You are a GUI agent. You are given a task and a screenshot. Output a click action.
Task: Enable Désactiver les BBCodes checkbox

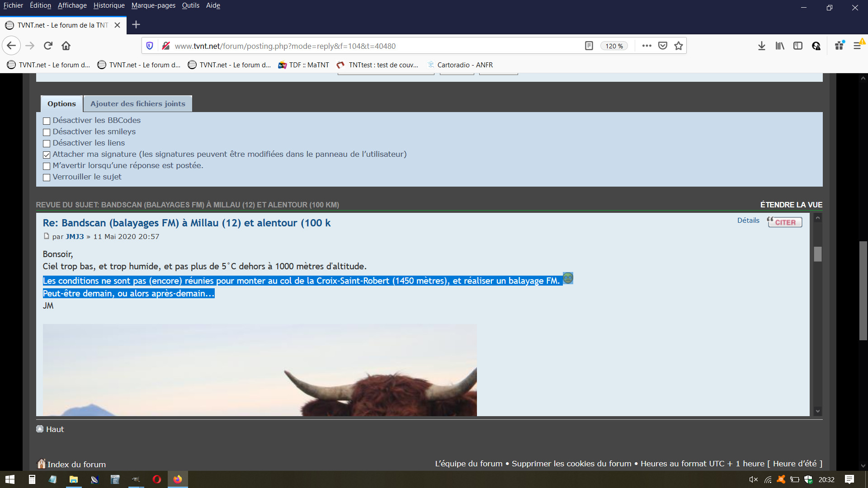47,121
